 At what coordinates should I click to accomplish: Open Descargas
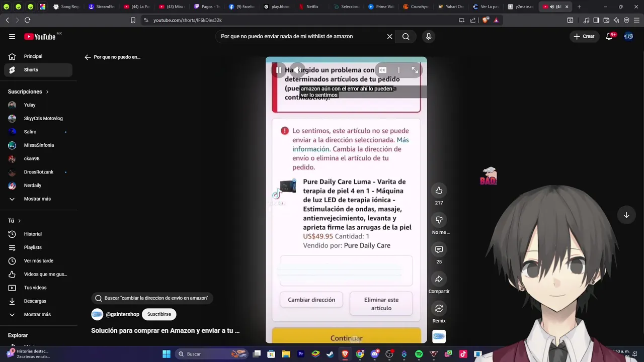38,301
